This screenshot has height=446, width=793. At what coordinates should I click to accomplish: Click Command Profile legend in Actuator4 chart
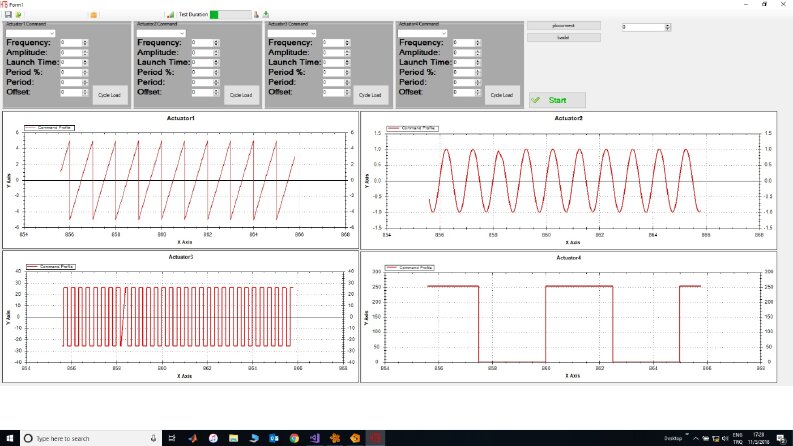coord(410,267)
